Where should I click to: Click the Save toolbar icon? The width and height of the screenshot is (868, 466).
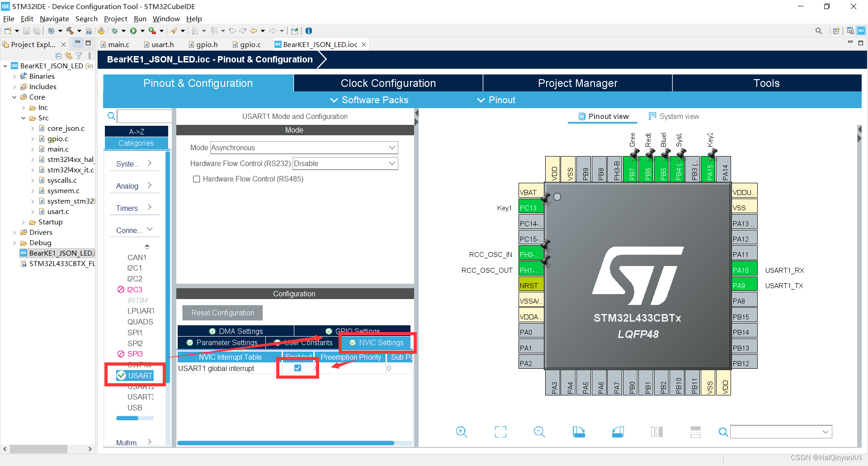click(x=26, y=31)
